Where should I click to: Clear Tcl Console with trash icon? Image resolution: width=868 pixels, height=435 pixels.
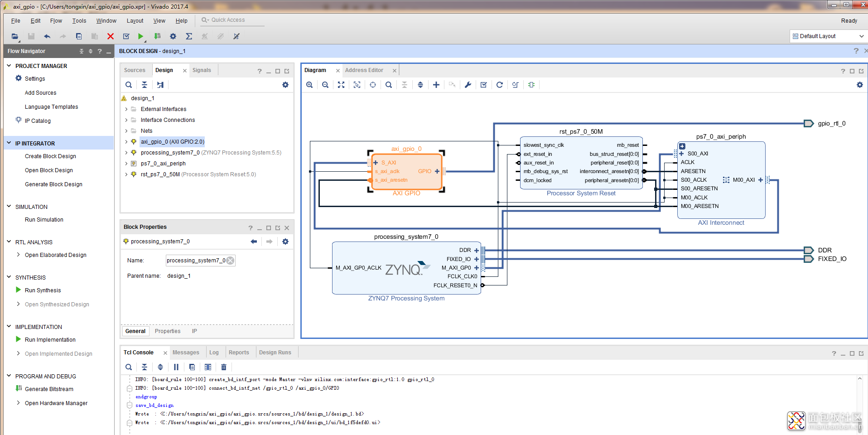pyautogui.click(x=224, y=367)
